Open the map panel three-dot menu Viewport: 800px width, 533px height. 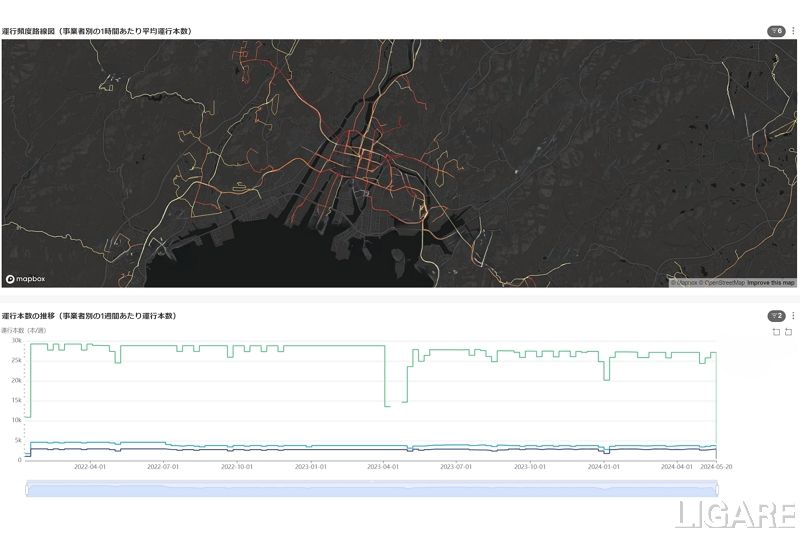793,31
